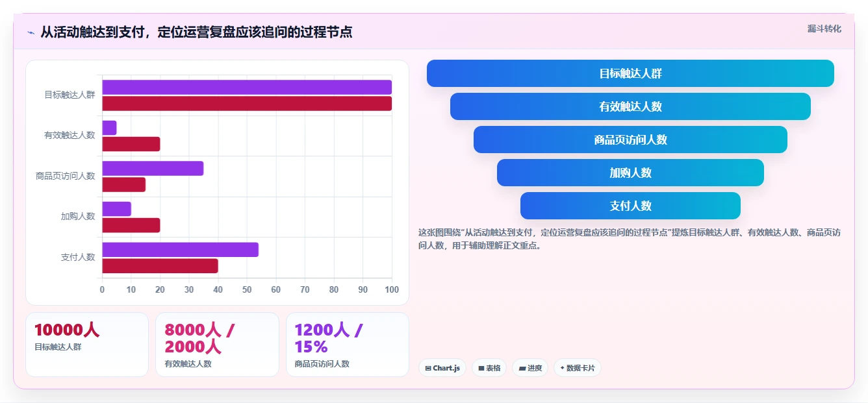Select the 有效触达人数 funnel stage
The height and width of the screenshot is (403, 868).
pyautogui.click(x=630, y=106)
